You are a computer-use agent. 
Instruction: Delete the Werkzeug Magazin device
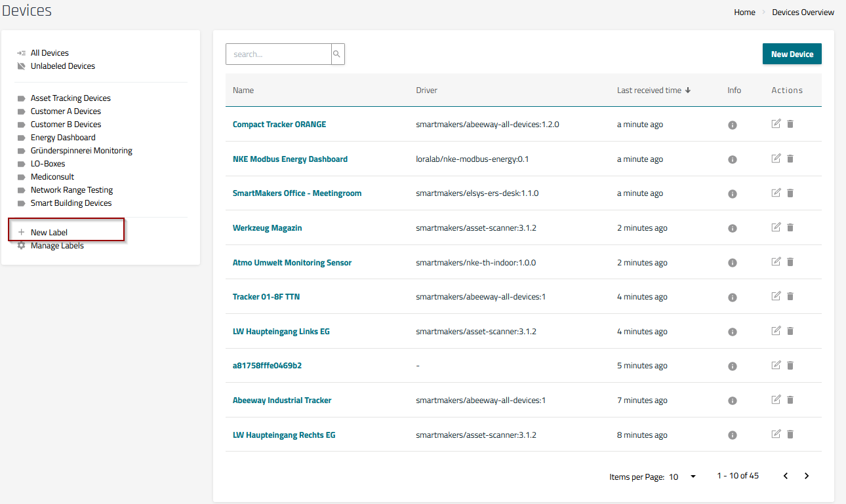tap(790, 227)
